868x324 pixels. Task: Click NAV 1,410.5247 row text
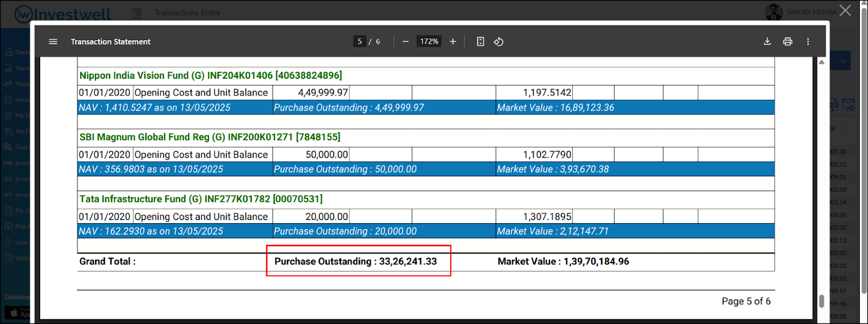click(x=155, y=107)
